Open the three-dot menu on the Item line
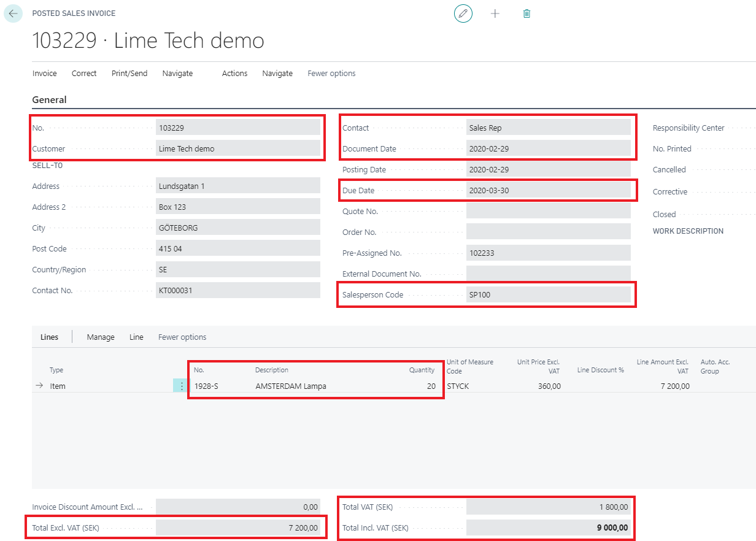The height and width of the screenshot is (541, 756). pyautogui.click(x=181, y=386)
